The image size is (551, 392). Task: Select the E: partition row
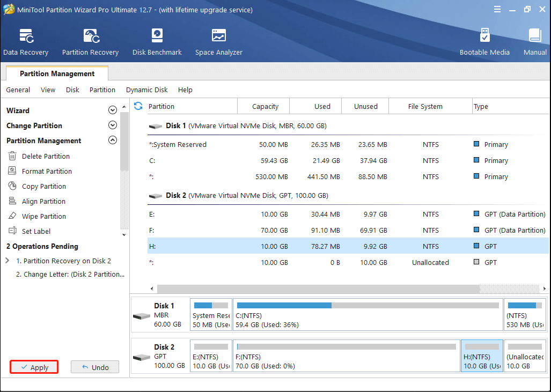click(348, 214)
